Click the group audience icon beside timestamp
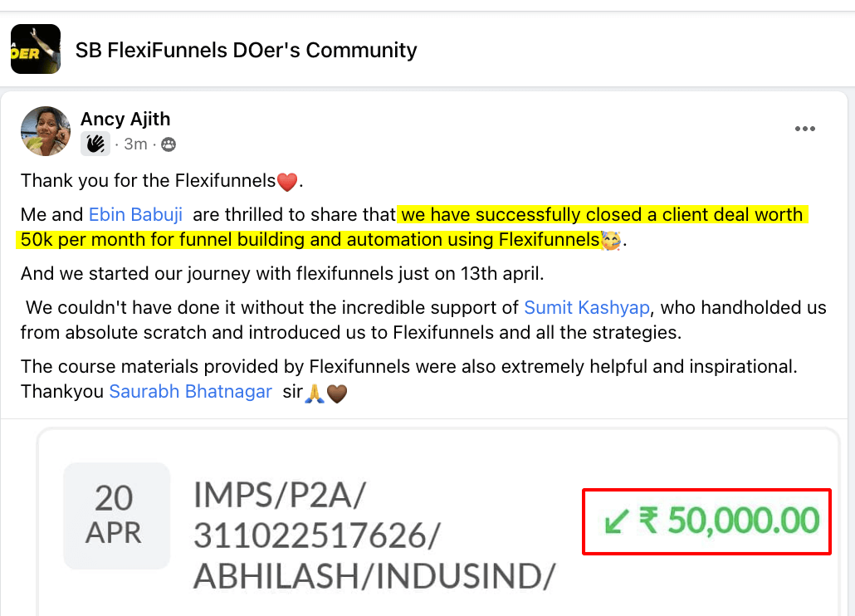 [169, 144]
